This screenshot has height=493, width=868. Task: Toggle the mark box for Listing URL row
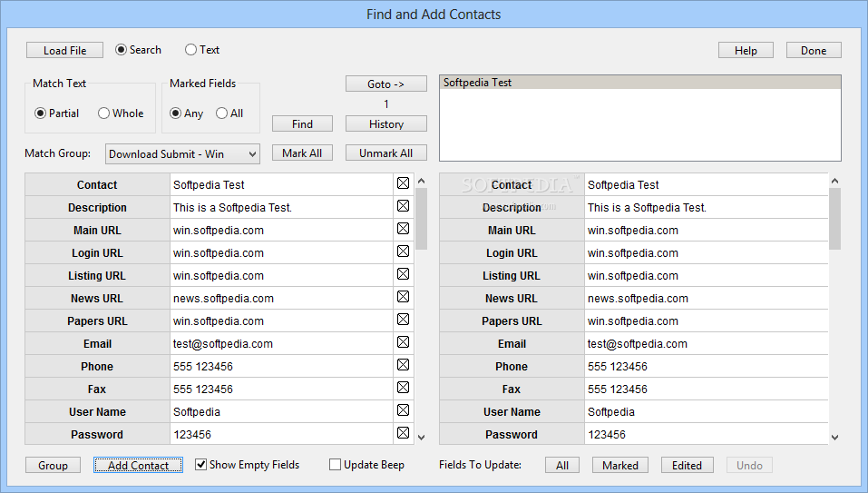tap(403, 273)
